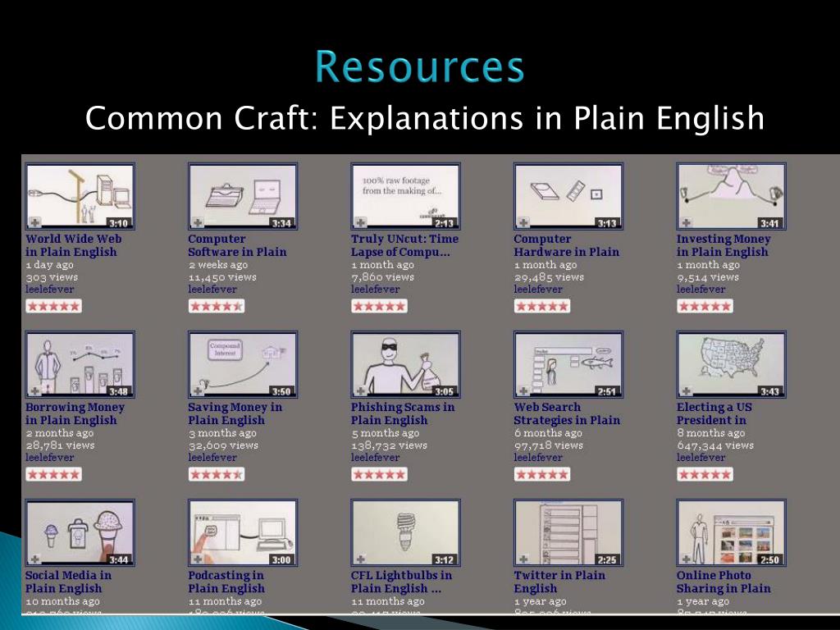
Task: Add Computer Software video to queue
Action: coord(198,221)
